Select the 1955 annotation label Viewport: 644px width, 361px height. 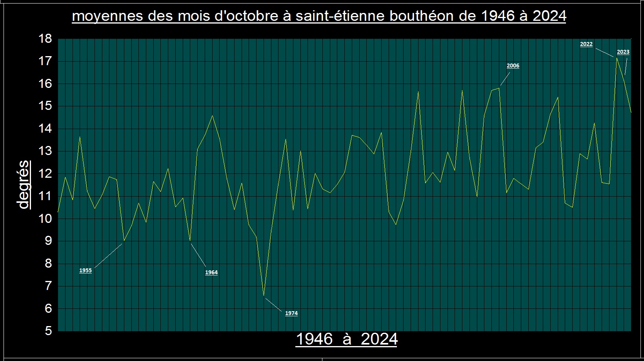point(85,270)
